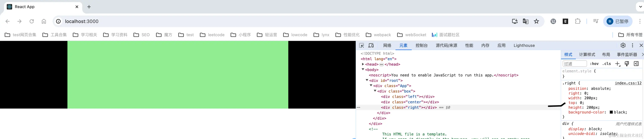Select the div class left element
The height and width of the screenshot is (139, 644).
tap(407, 97)
